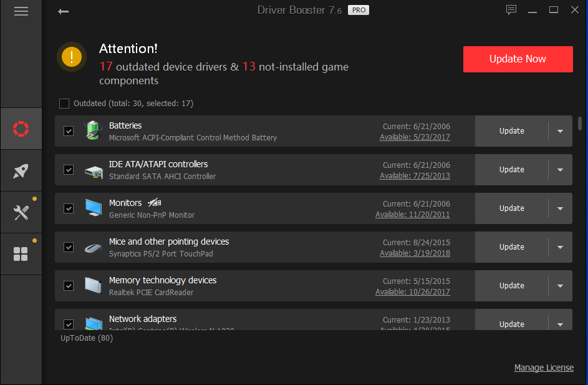
Task: Uncheck the Memory technology devices checkbox
Action: (x=69, y=286)
